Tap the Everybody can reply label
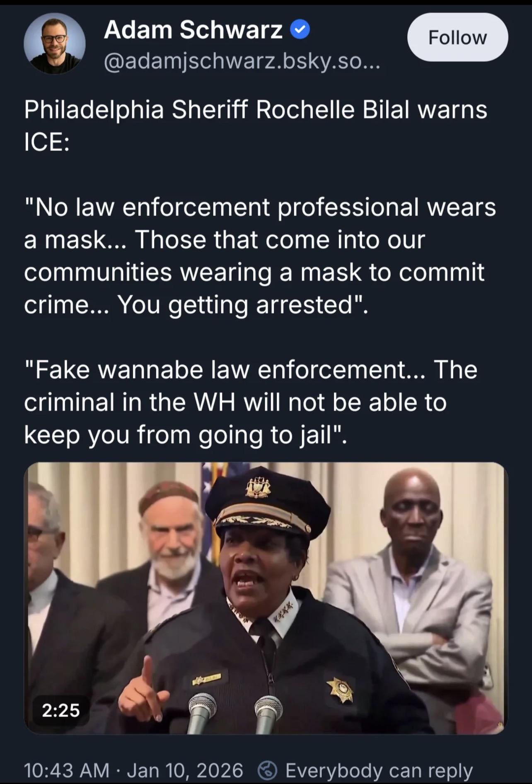The width and height of the screenshot is (532, 784). click(x=379, y=771)
